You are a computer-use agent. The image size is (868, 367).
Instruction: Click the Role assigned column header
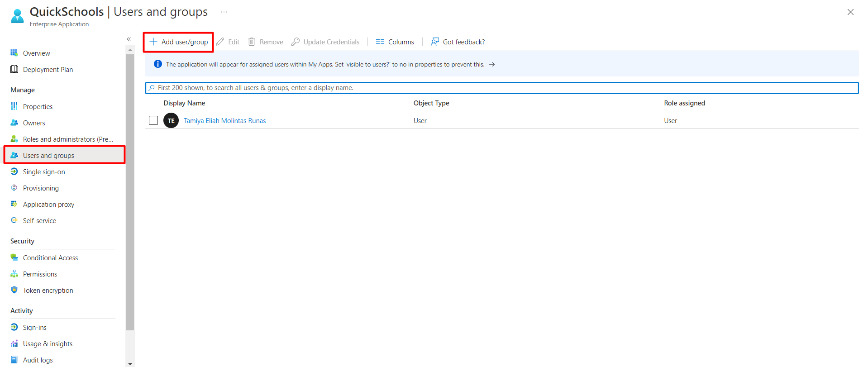(x=684, y=103)
